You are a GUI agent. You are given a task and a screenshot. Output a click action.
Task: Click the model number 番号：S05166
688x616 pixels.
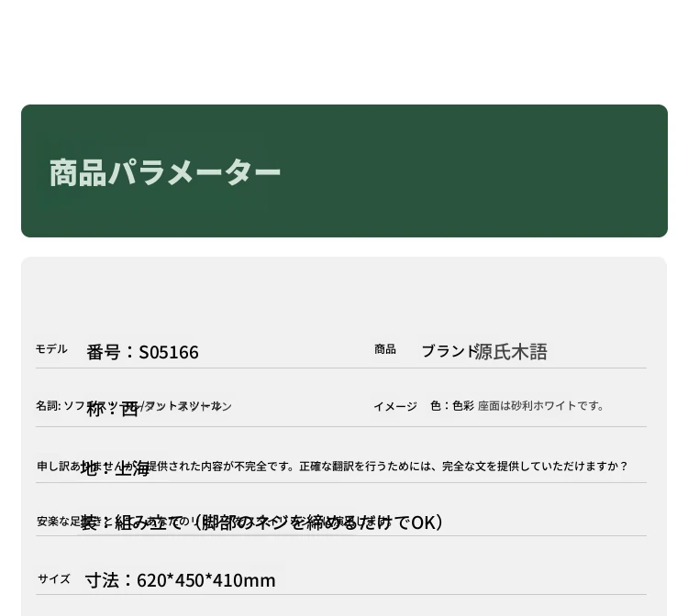[x=142, y=352]
